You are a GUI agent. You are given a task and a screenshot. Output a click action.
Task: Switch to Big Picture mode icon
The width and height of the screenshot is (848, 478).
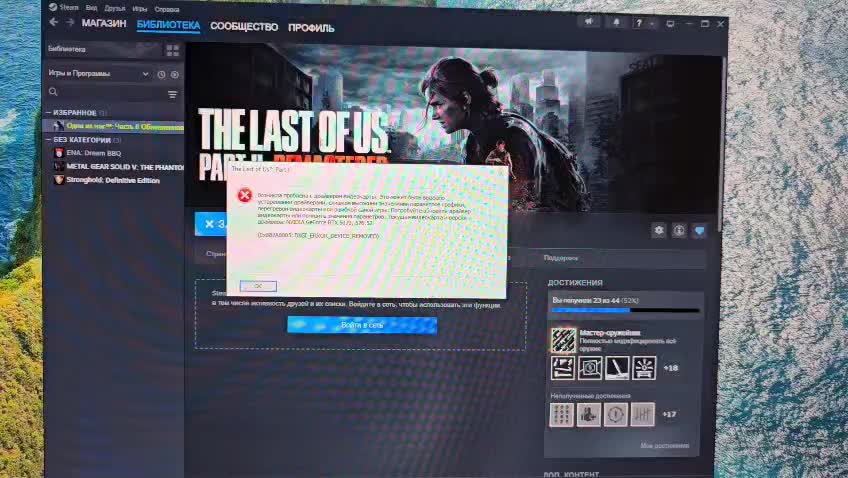(670, 24)
